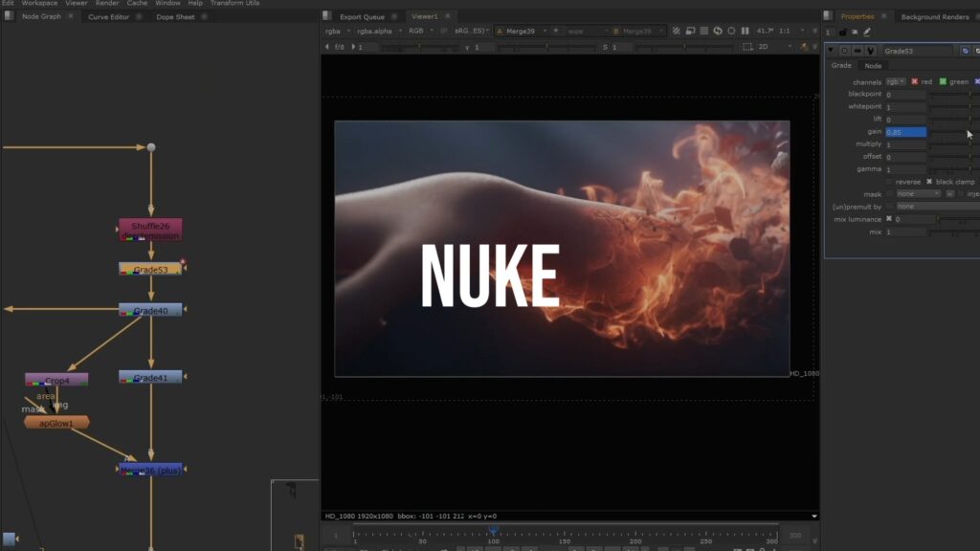Viewport: 980px width, 551px height.
Task: Open the Grade53 channels rgb dropdown
Action: [x=896, y=82]
